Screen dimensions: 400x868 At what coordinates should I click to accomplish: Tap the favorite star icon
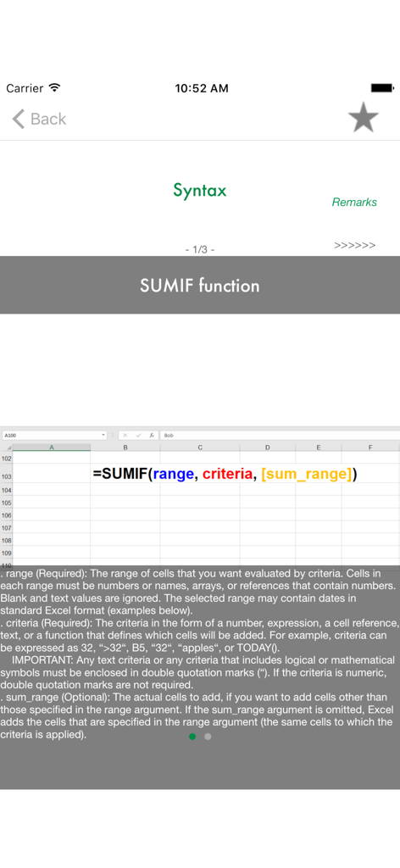363,117
